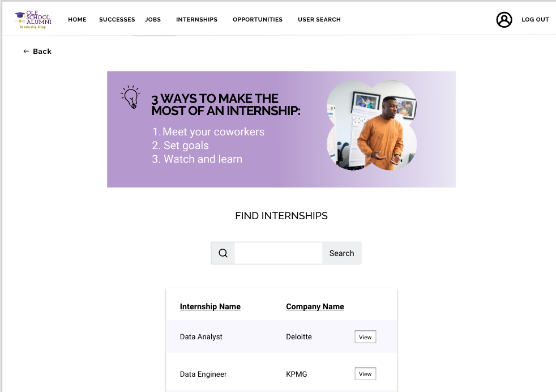Go to User Search page
Screen dimensions: 556x392
tap(319, 19)
